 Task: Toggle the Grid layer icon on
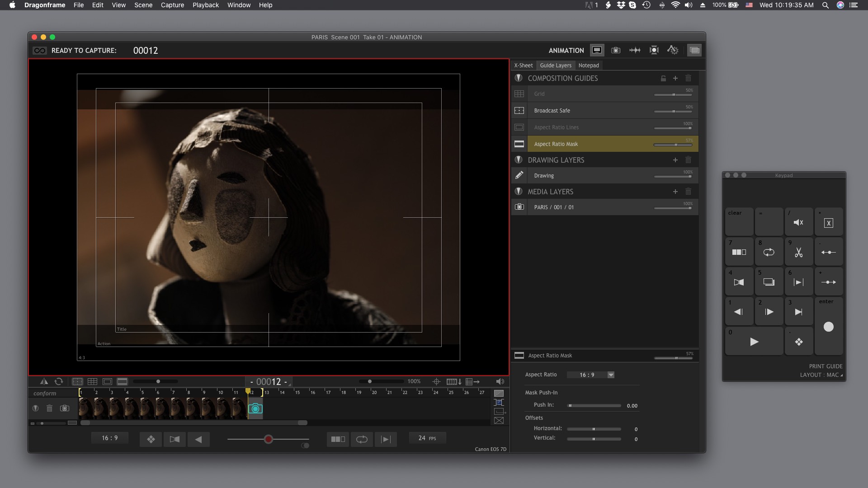(519, 94)
